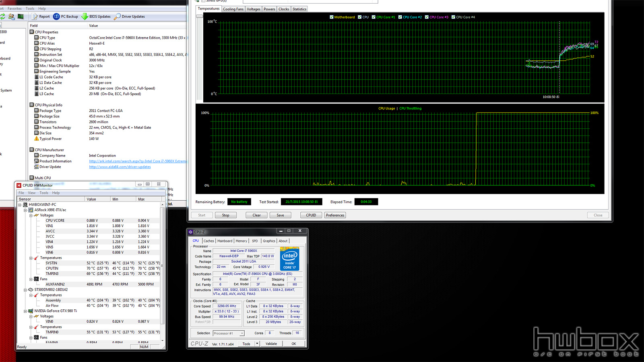Viewport: 644px width, 362px height.
Task: Toggle the CPU Core #2 checkbox
Action: (x=400, y=17)
